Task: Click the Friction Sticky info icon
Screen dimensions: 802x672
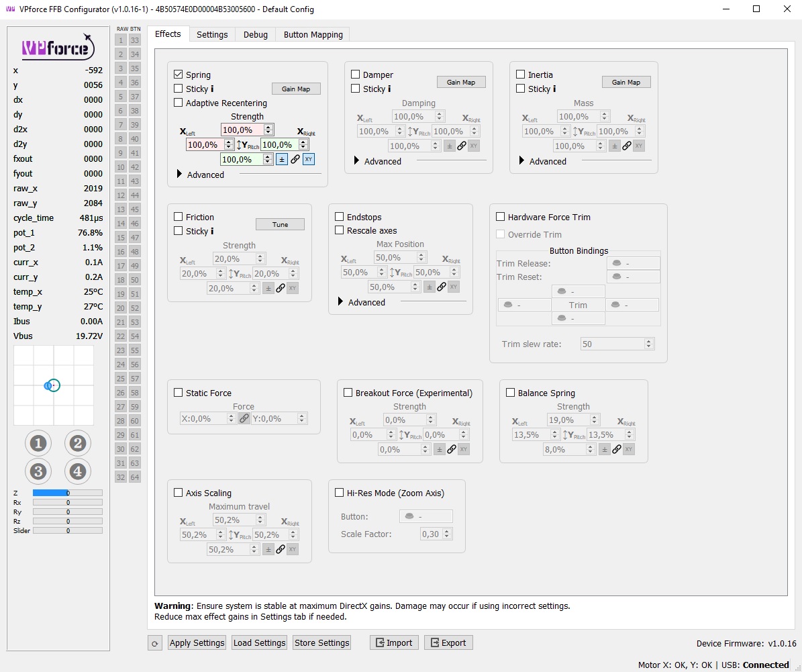Action: point(212,231)
